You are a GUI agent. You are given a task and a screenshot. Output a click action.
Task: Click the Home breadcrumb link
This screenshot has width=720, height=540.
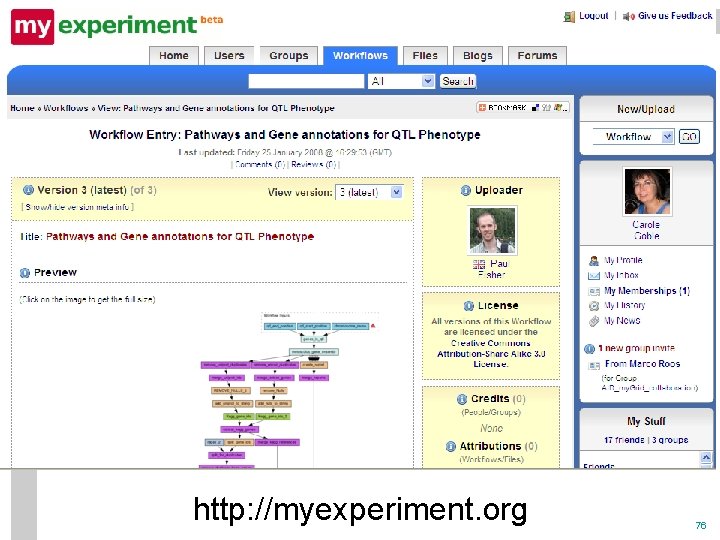(22, 108)
